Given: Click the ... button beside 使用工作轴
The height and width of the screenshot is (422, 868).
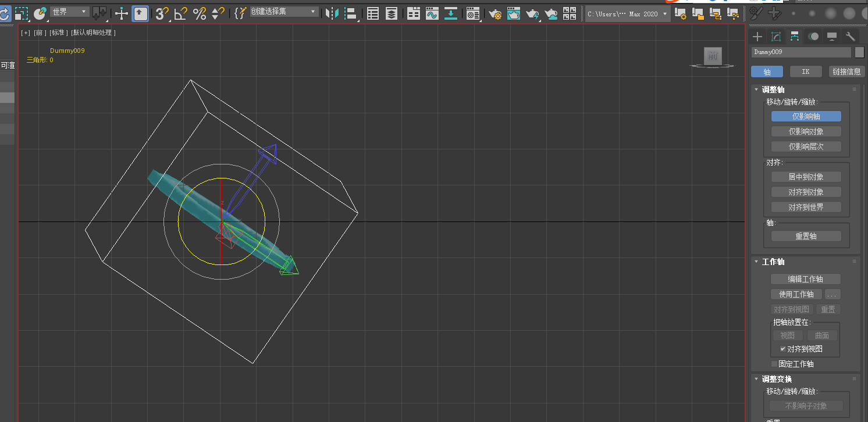Looking at the screenshot, I should point(833,294).
